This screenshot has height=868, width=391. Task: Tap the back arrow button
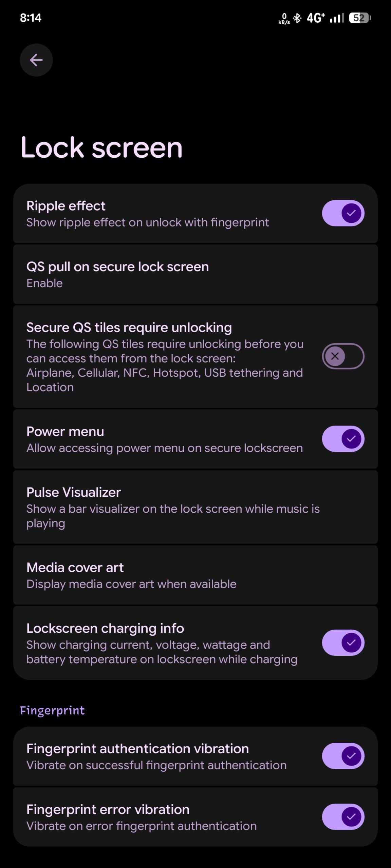click(x=36, y=60)
